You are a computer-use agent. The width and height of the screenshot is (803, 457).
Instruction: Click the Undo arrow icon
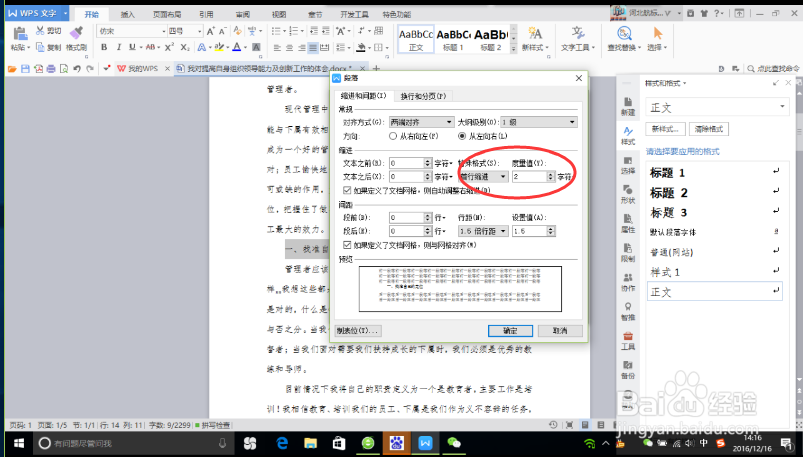click(77, 69)
